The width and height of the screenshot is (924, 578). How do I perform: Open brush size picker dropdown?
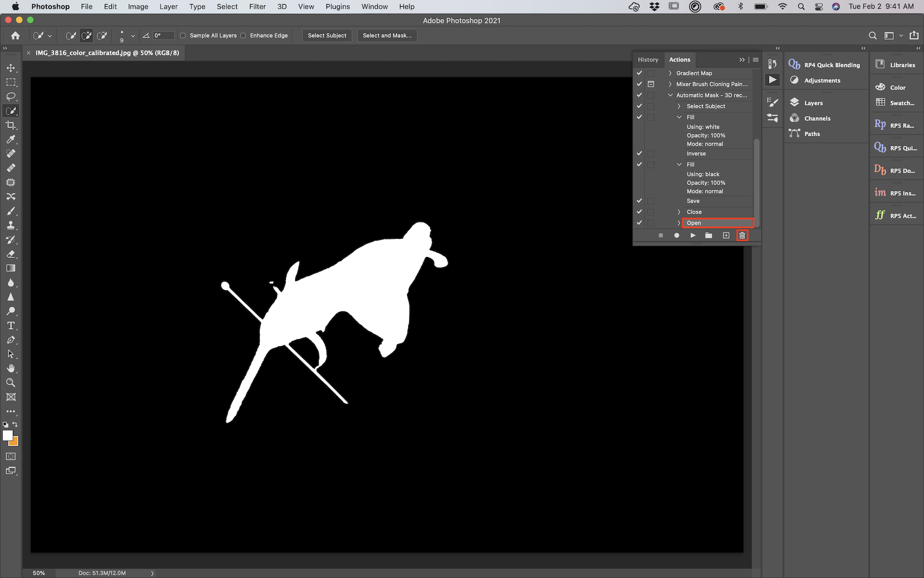click(133, 36)
